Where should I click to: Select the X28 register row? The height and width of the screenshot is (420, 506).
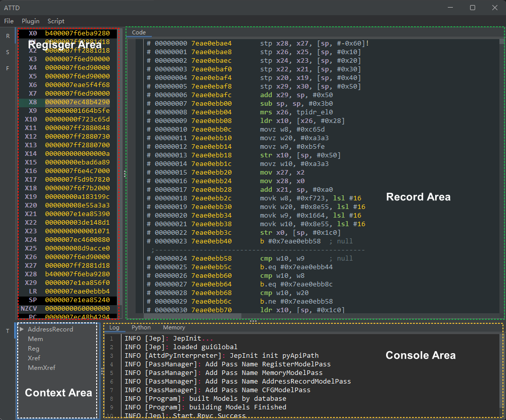(x=67, y=274)
